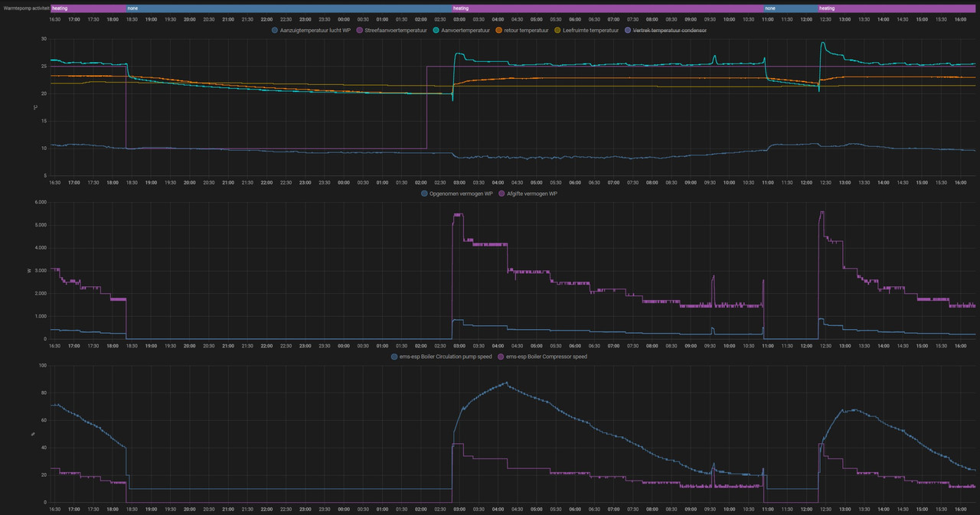Select the heating segment starting at 03:00
Viewport: 980px width, 515px height.
click(608, 8)
